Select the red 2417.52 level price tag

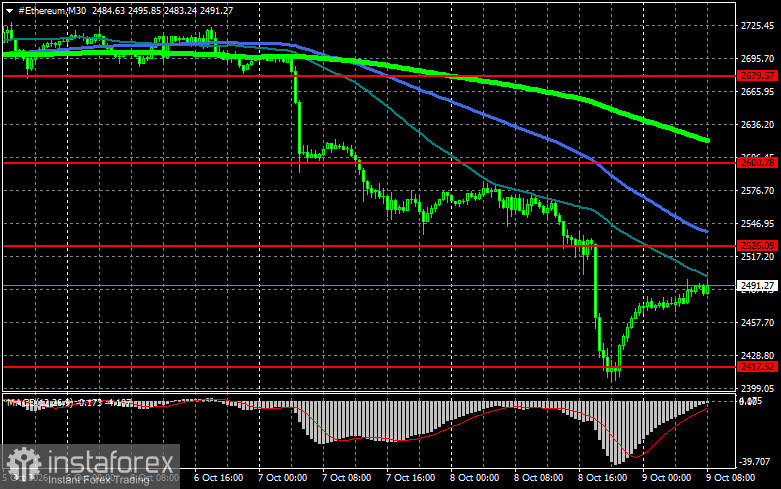coord(758,367)
